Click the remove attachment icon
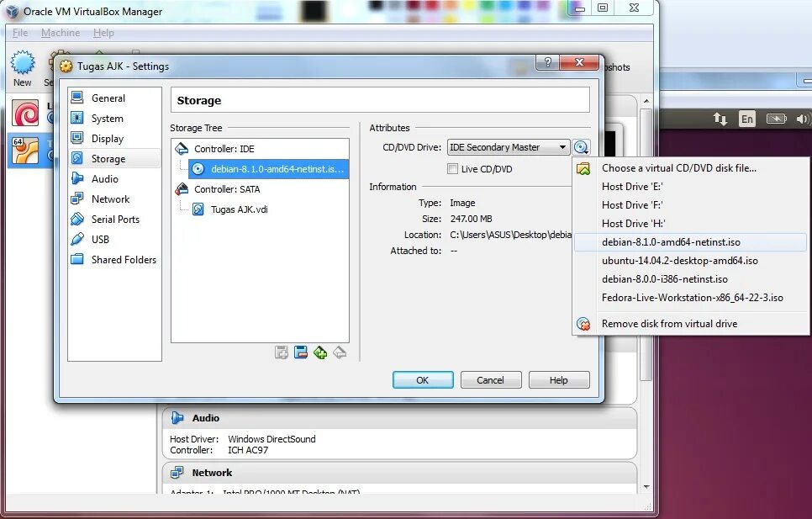812x519 pixels. 340,352
